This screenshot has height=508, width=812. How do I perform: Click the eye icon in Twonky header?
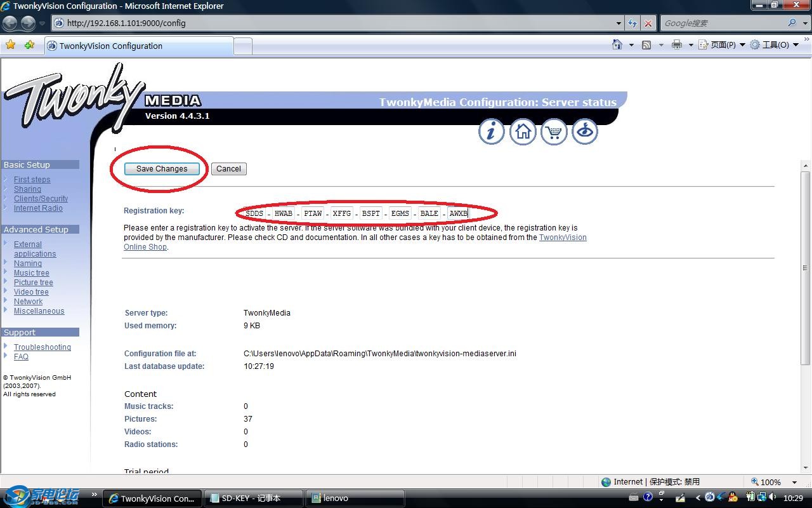click(x=585, y=131)
